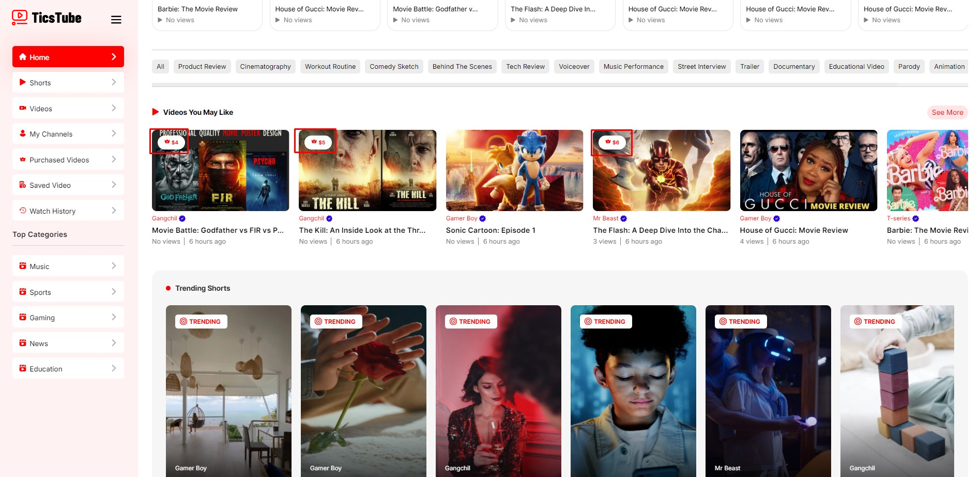Open the Shorts play icon in sidebar
This screenshot has height=477, width=980.
pos(23,82)
